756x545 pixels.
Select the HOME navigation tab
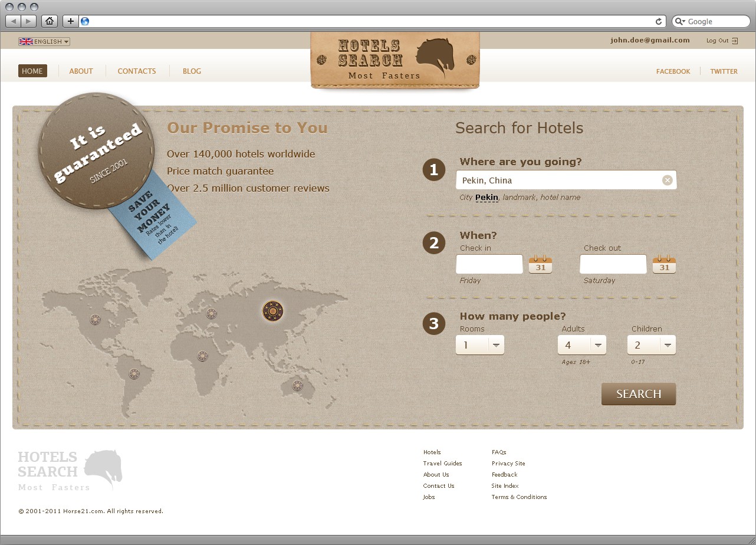coord(32,71)
